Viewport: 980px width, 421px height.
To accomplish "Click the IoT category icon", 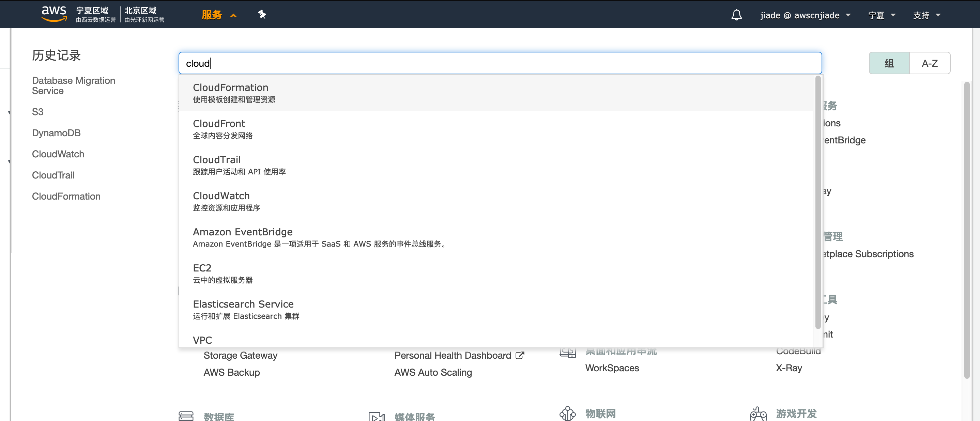I will [567, 414].
